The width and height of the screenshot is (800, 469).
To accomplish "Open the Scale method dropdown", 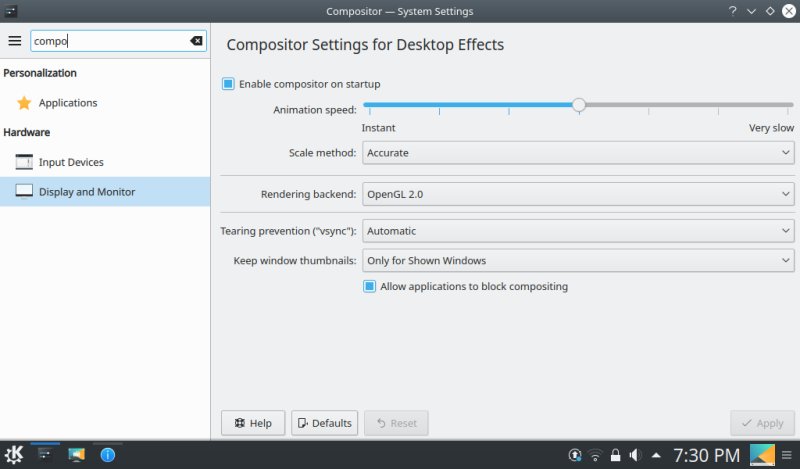I will click(578, 153).
